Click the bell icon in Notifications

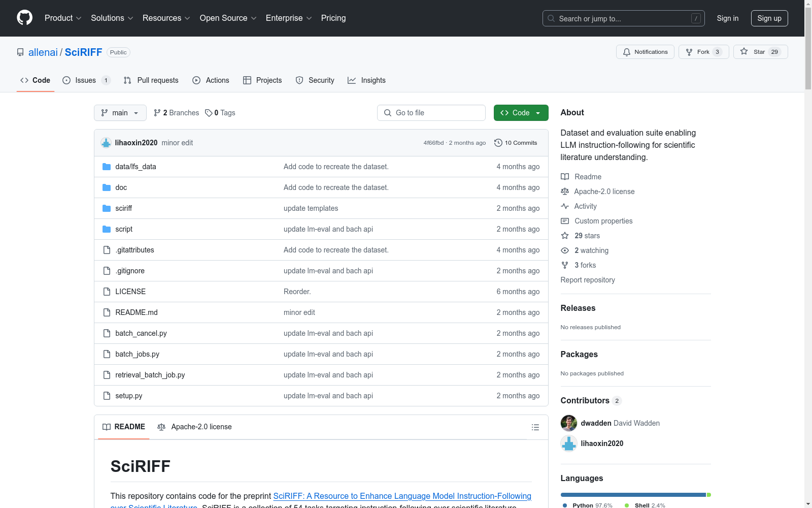[627, 52]
